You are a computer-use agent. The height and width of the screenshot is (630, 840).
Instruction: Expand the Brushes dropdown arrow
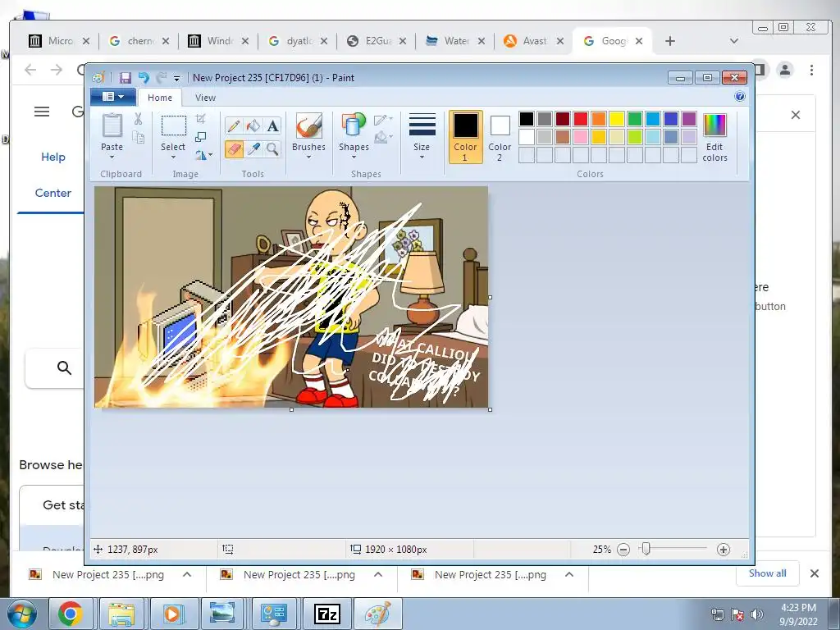(308, 157)
